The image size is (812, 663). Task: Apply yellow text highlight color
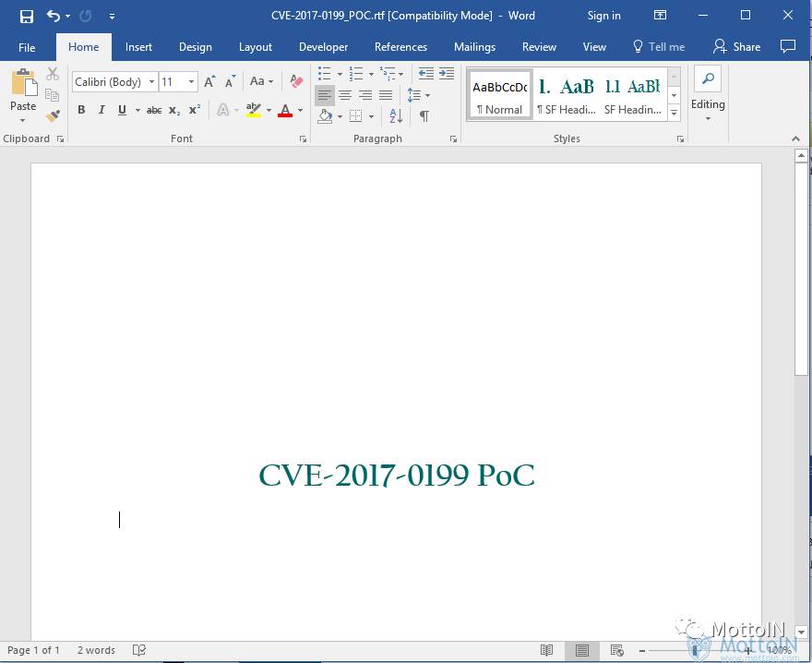coord(253,110)
